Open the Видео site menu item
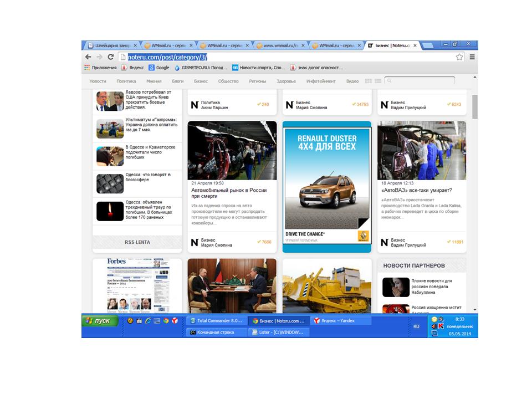 point(352,81)
